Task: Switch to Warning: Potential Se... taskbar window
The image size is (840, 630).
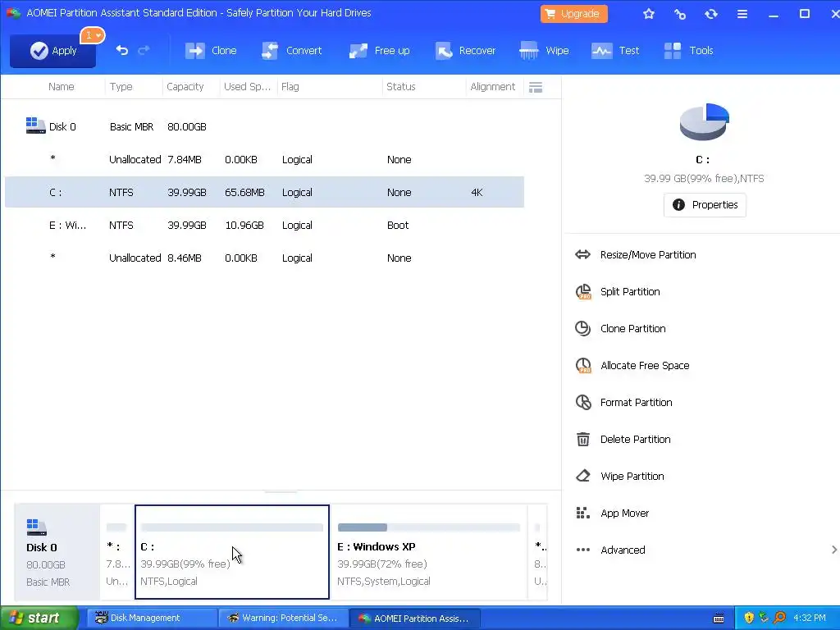Action: tap(283, 619)
